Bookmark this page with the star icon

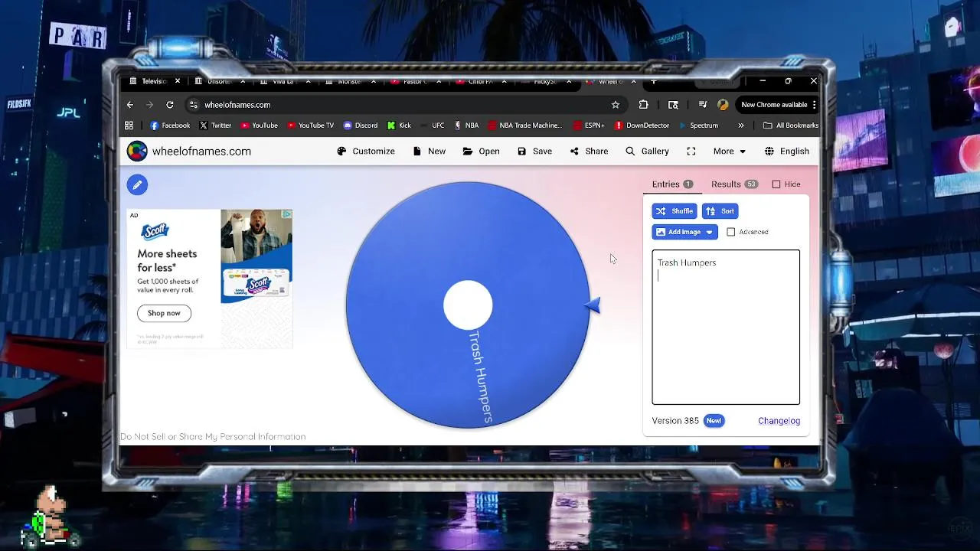coord(616,105)
